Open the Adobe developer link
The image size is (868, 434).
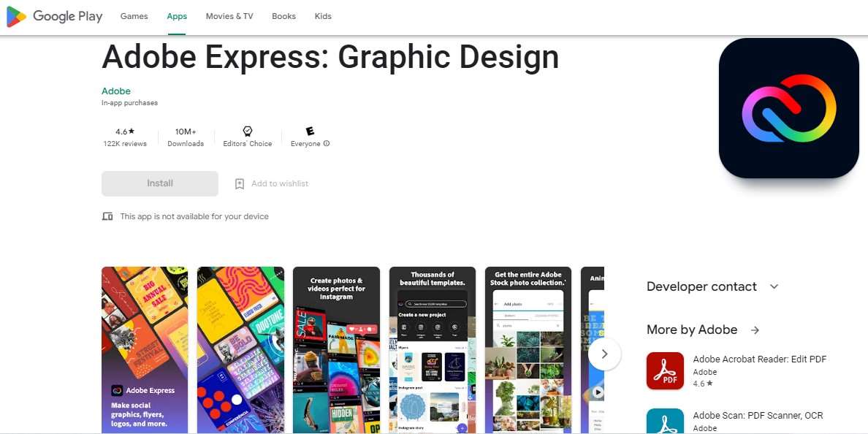(x=115, y=91)
